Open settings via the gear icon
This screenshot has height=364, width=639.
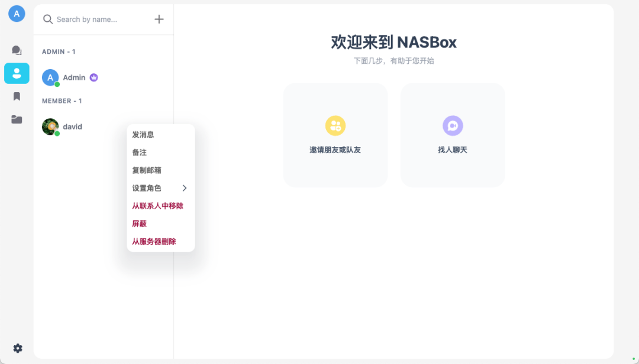[x=17, y=348]
